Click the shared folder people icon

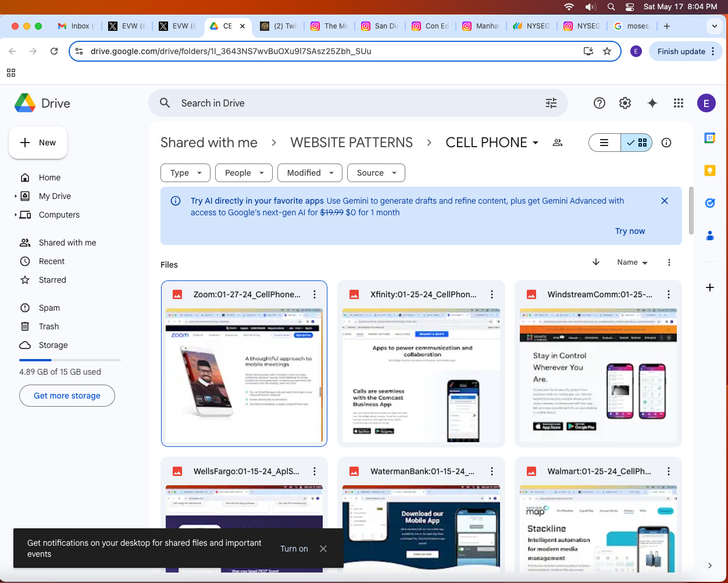click(x=558, y=143)
